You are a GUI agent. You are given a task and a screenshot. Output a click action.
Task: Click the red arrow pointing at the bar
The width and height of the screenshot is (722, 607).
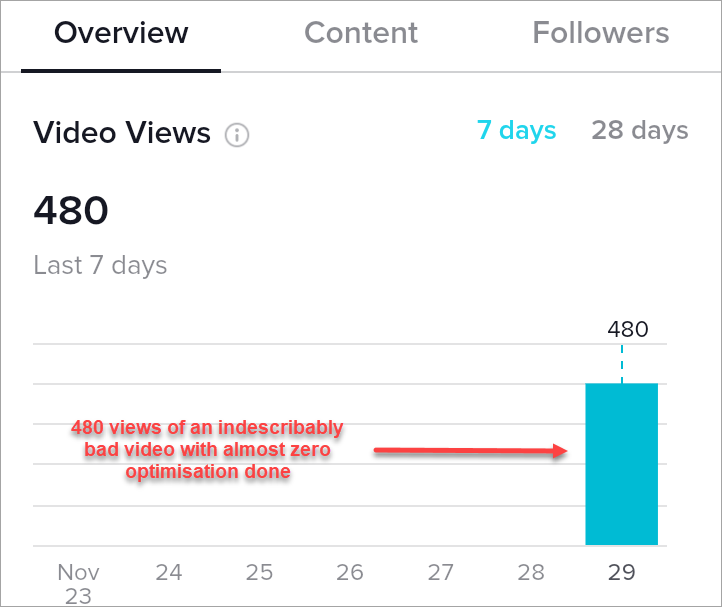pos(470,452)
